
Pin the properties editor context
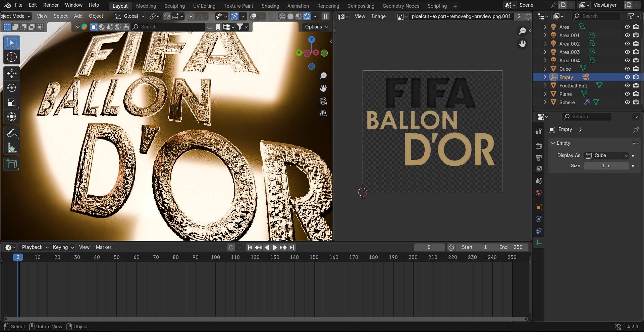636,130
